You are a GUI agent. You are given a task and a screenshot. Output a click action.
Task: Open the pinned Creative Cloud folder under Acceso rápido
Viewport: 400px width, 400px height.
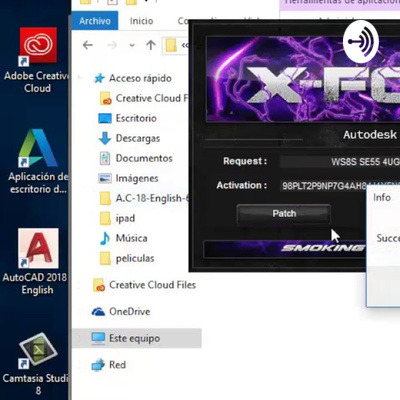144,98
